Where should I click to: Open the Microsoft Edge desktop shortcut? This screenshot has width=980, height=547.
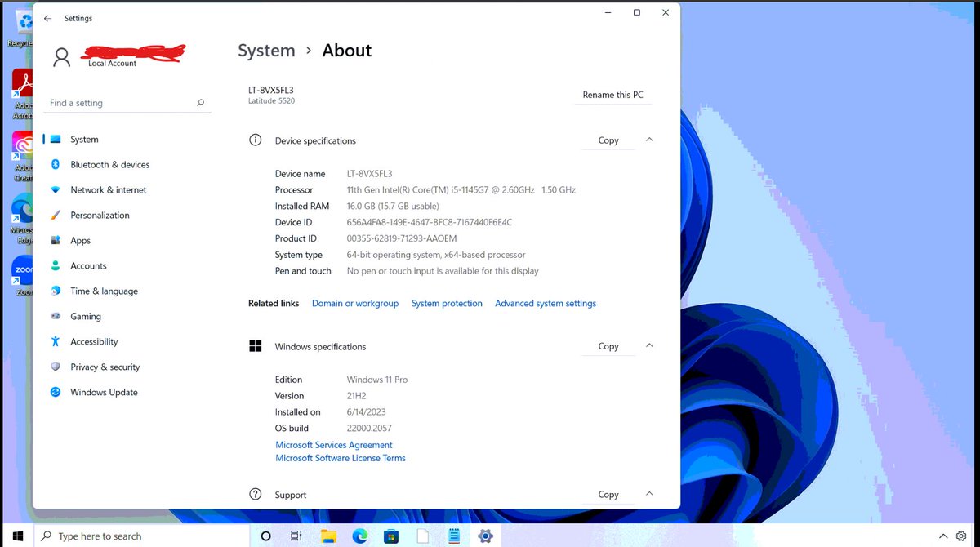point(21,219)
